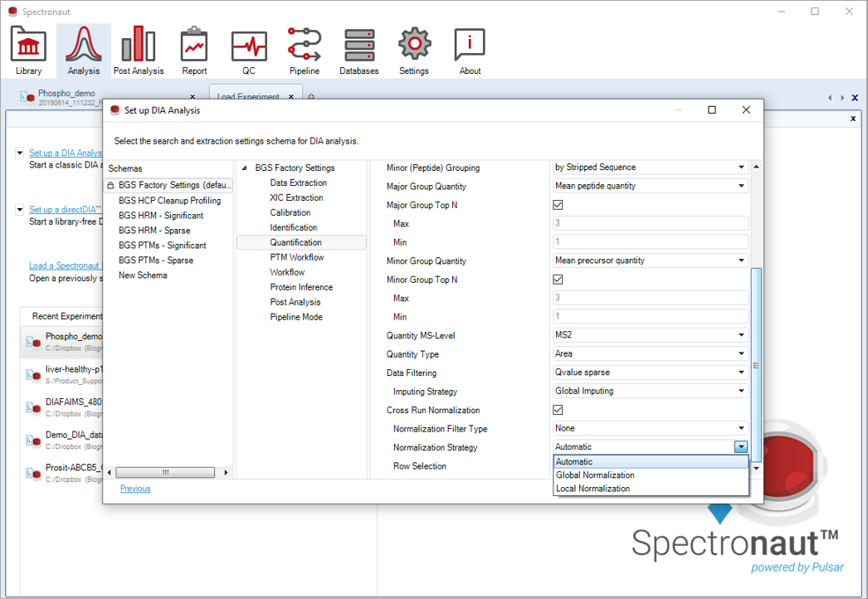Open the Settings gear in the toolbar

414,51
